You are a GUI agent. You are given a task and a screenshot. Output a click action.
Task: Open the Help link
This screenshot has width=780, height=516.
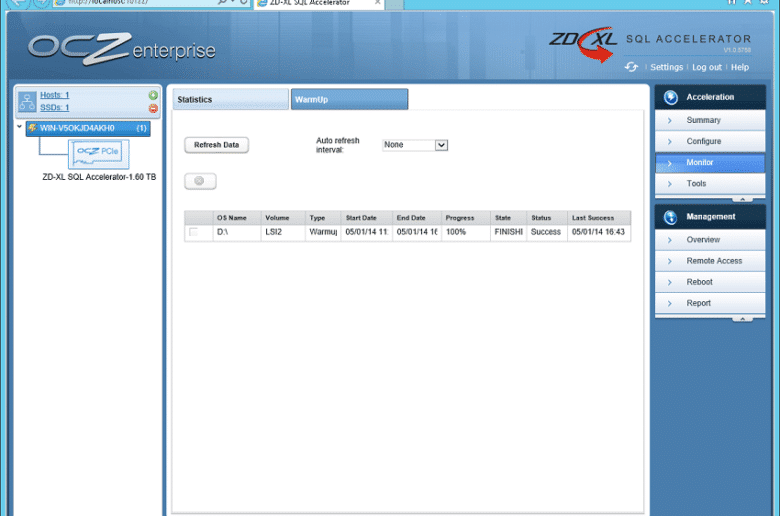(740, 67)
